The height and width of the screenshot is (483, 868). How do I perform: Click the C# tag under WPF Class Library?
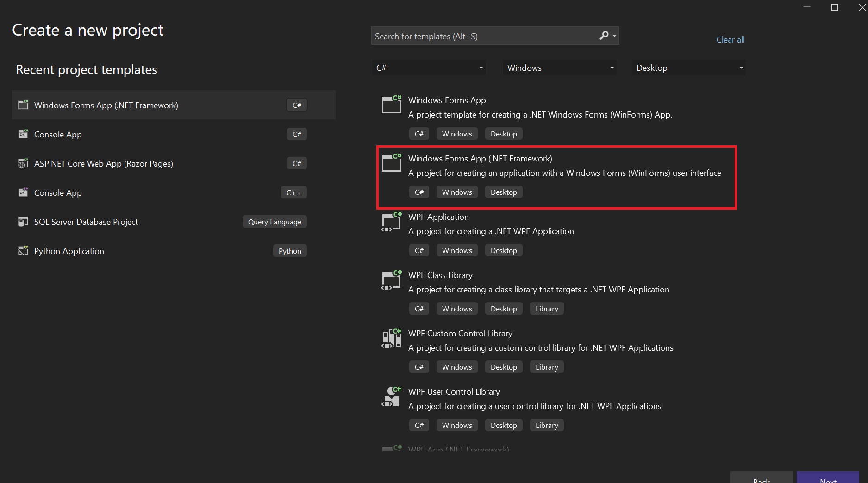click(x=419, y=309)
